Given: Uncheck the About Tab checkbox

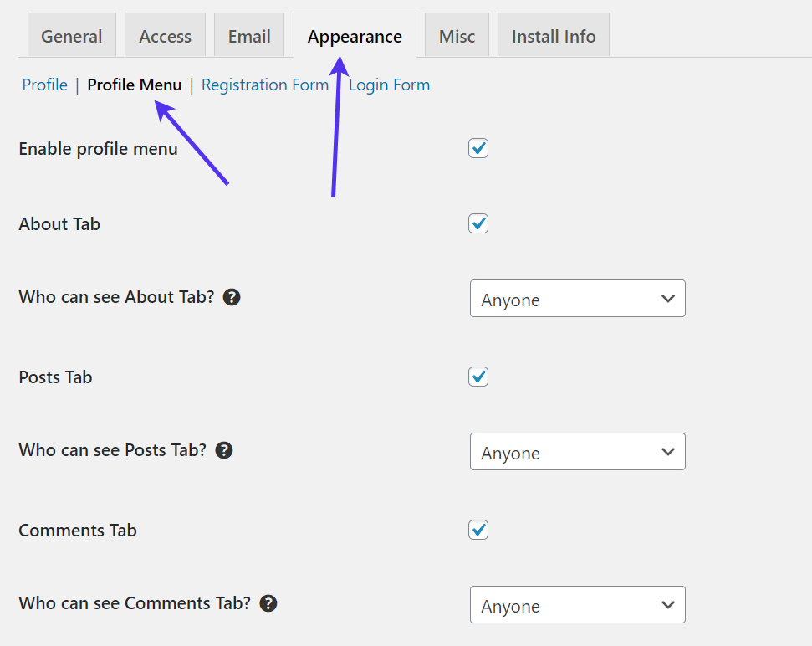Looking at the screenshot, I should click(x=477, y=223).
